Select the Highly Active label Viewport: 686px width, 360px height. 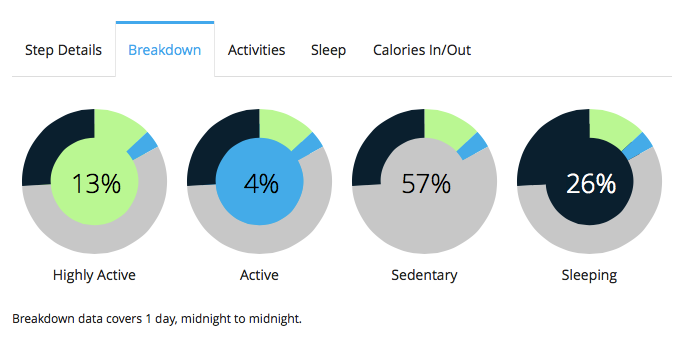coord(94,275)
